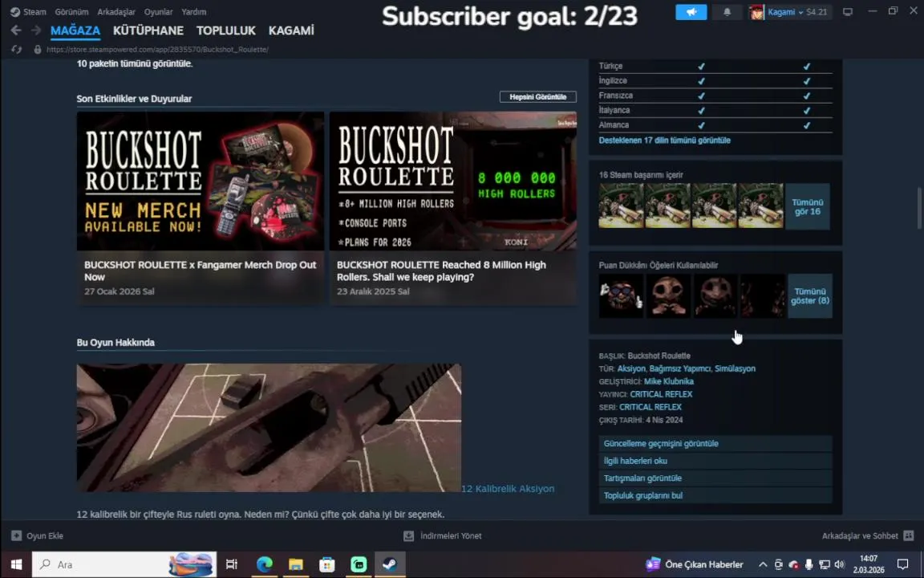
Task: Open Öne Çıkan Haberler on the taskbar
Action: pyautogui.click(x=695, y=564)
